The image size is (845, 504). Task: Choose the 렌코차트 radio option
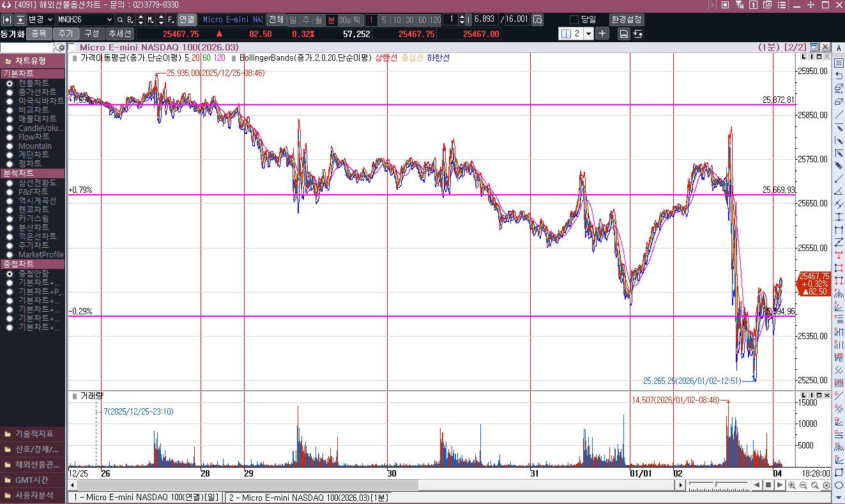tap(10, 210)
